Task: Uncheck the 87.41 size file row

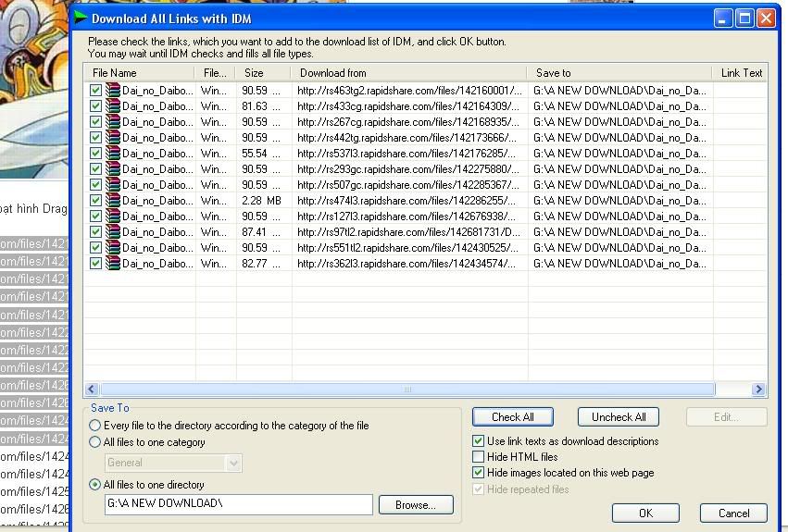Action: [95, 231]
